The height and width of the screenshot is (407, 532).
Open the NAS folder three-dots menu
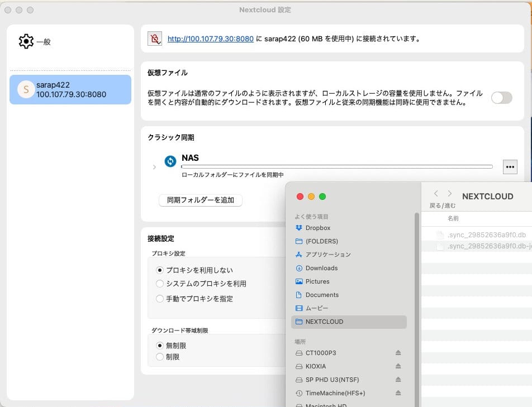tap(510, 167)
